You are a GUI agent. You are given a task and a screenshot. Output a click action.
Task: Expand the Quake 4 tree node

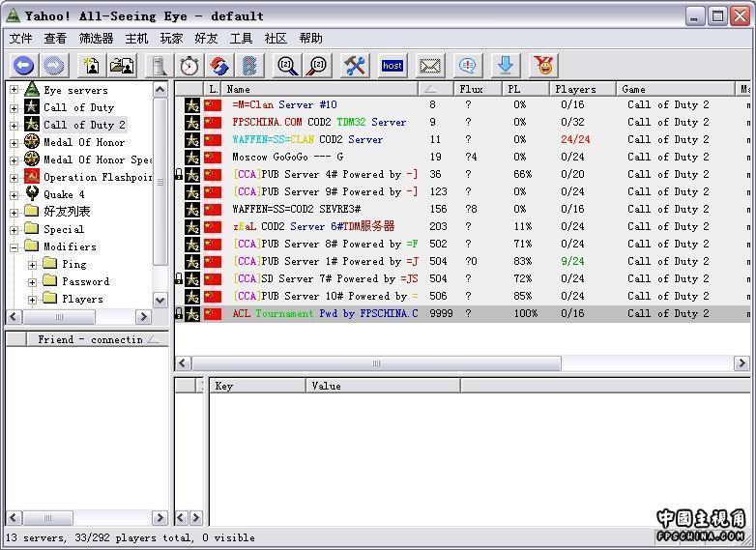coord(14,194)
